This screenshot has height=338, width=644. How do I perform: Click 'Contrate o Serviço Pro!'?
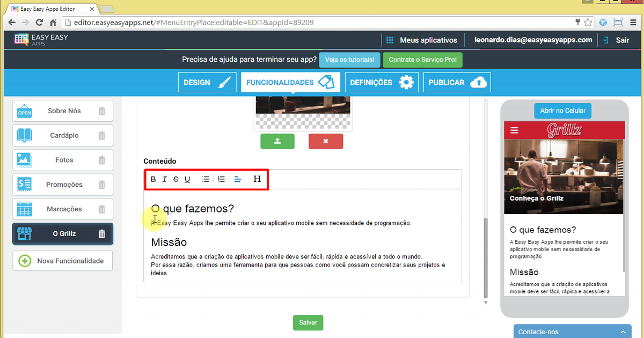pos(421,60)
